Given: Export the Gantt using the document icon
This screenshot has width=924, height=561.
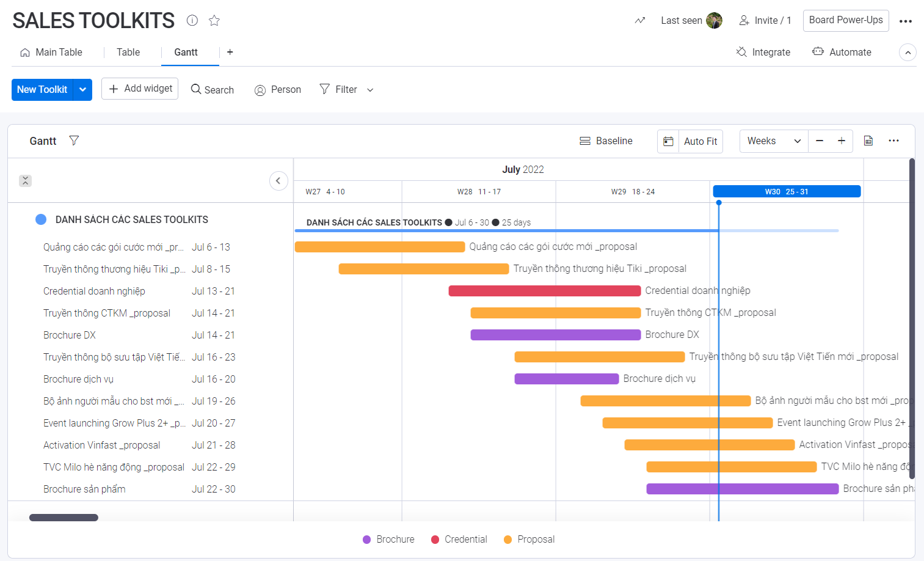Looking at the screenshot, I should (868, 141).
